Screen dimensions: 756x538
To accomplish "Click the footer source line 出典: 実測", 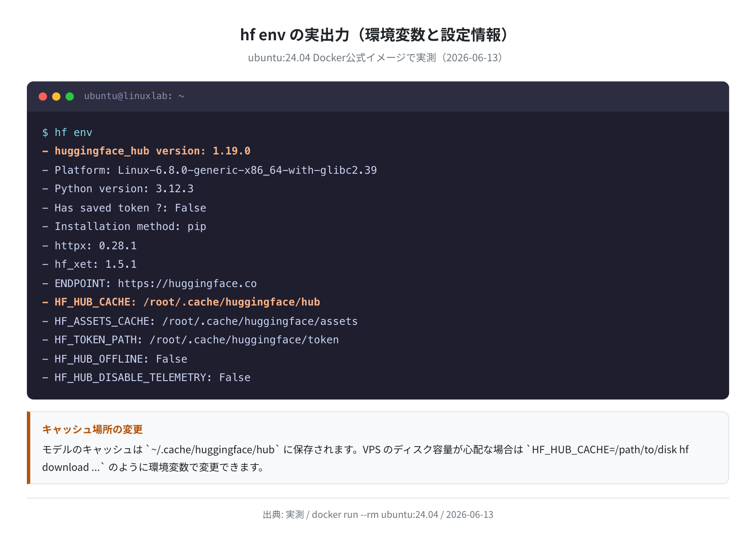I will [378, 514].
